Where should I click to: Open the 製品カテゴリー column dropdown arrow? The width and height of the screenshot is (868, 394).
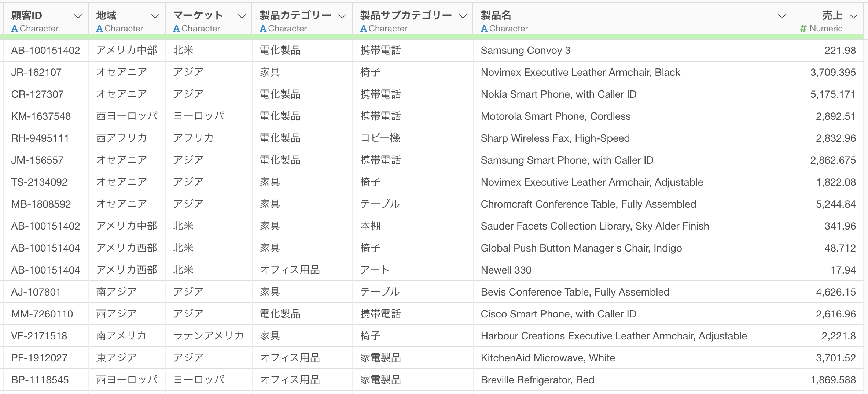[x=342, y=16]
